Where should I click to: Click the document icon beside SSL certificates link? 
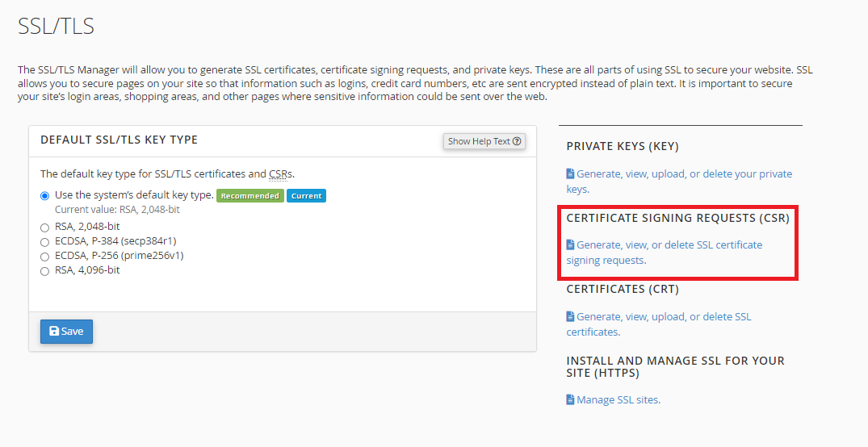(570, 316)
